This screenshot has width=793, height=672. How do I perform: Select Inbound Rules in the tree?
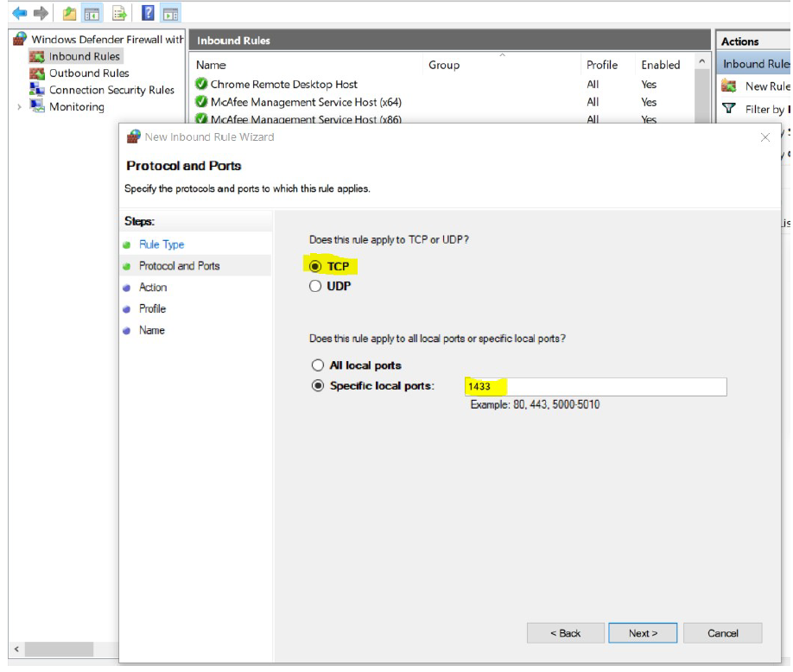pos(85,56)
